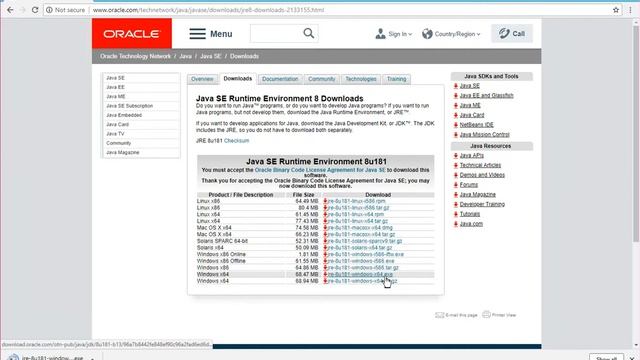640x360 pixels.
Task: Bookmark this page with the star icon
Action: (x=616, y=10)
